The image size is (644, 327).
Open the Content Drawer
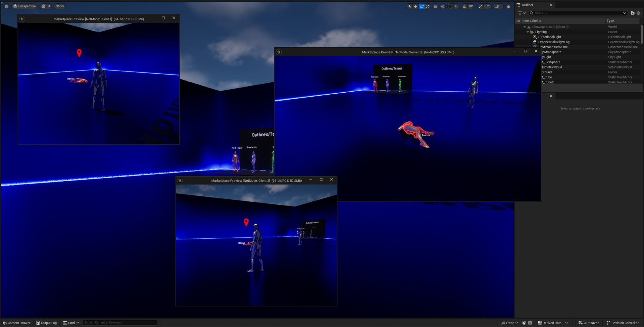[x=16, y=323]
